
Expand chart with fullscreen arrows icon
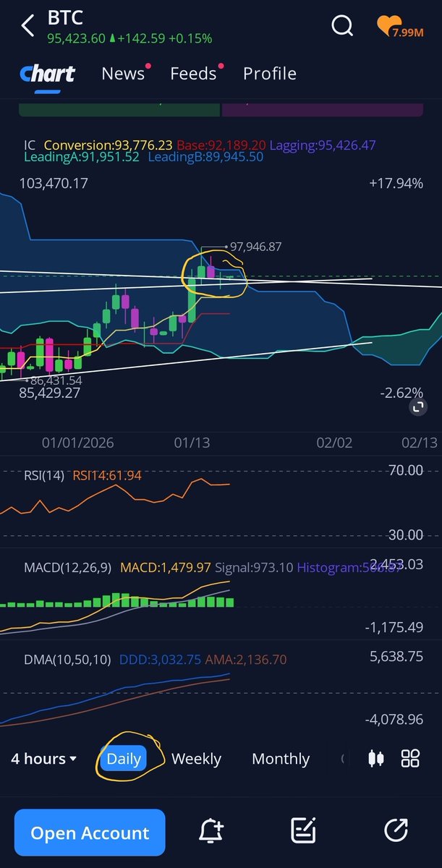point(417,407)
